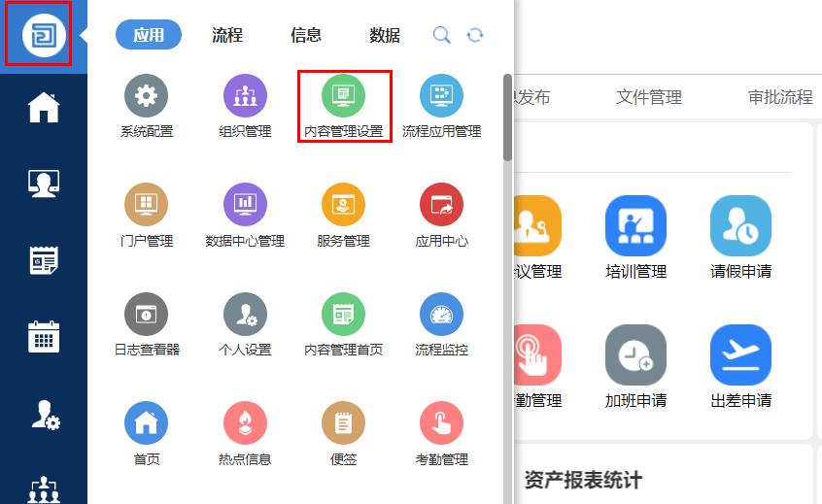
Task: Click the refresh icon beside search
Action: (475, 35)
